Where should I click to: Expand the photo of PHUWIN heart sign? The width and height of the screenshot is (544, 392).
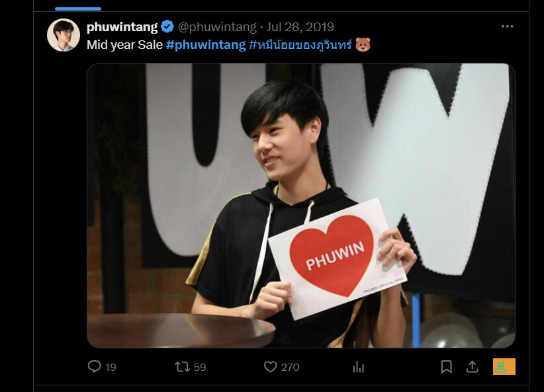301,206
